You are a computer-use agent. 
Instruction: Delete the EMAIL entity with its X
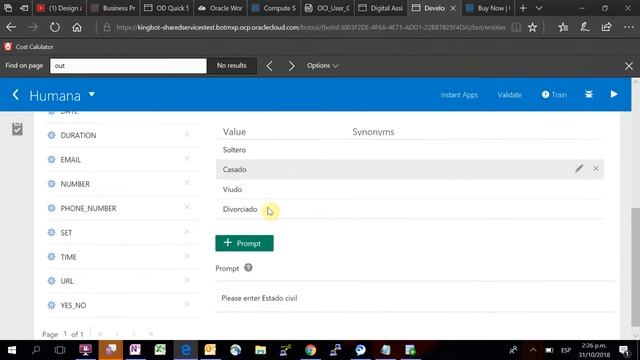coord(187,158)
